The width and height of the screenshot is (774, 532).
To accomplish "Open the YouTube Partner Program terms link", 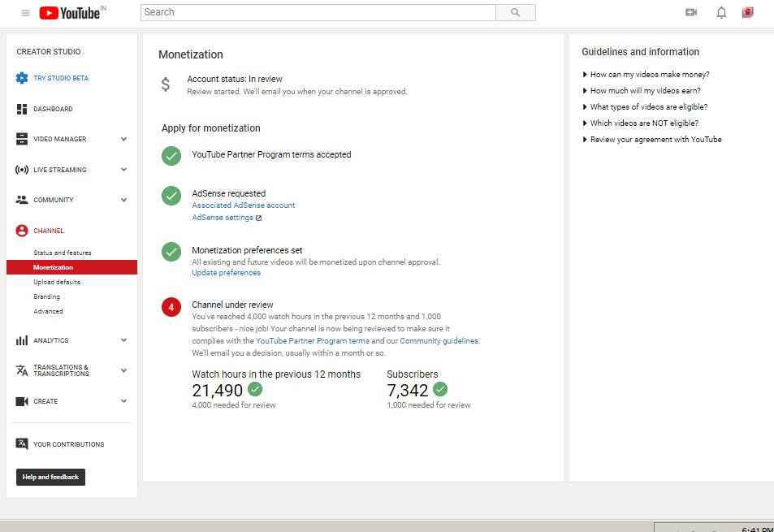I will 313,341.
